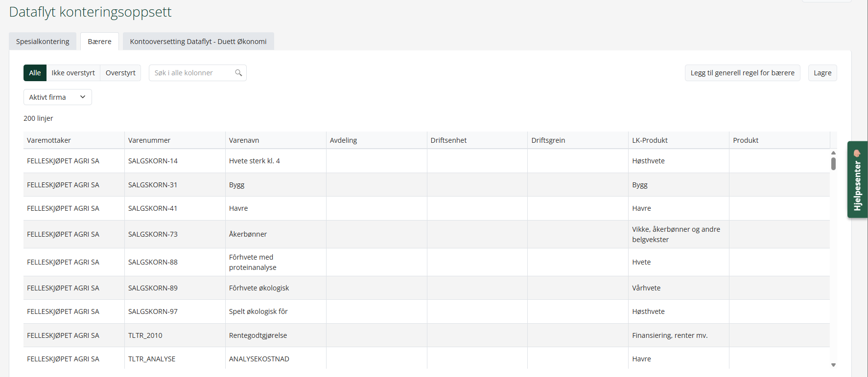Click the table scrollbar up arrow
The width and height of the screenshot is (868, 377).
tap(833, 153)
